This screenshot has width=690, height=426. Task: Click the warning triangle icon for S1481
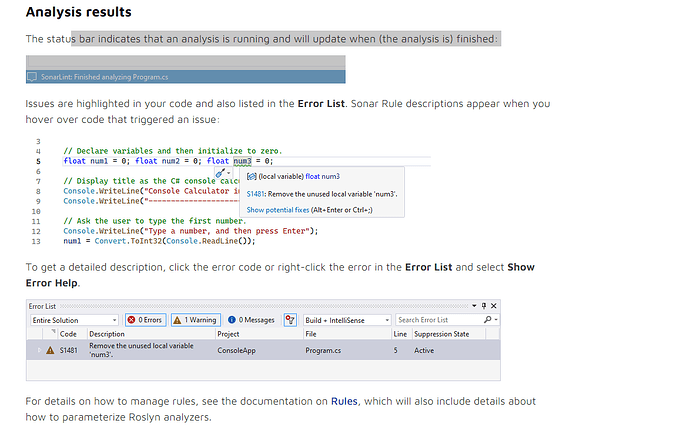(50, 350)
